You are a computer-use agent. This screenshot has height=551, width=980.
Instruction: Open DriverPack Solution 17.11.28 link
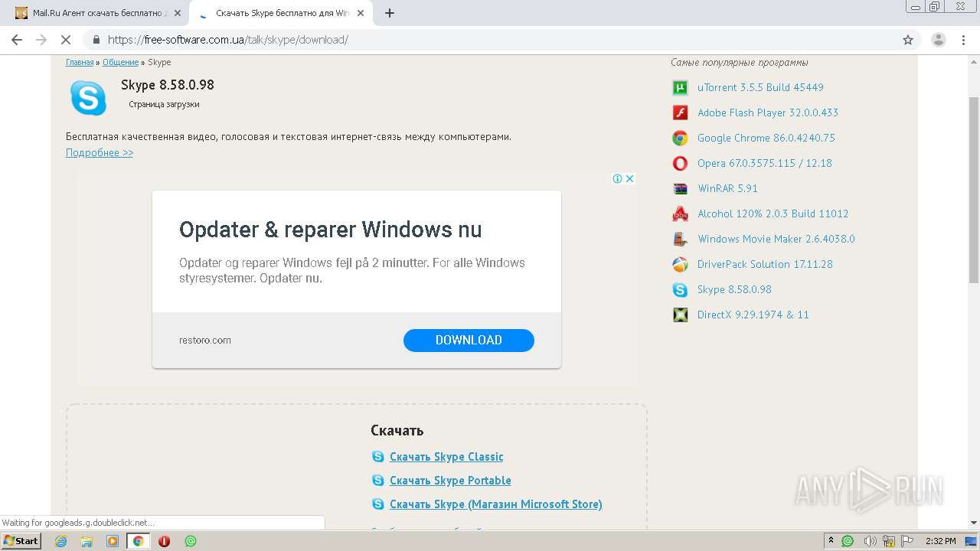[765, 264]
